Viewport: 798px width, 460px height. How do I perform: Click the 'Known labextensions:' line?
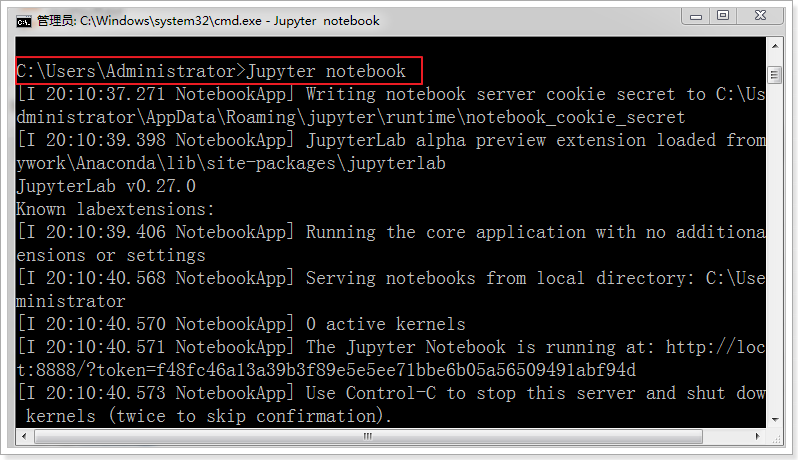click(116, 209)
